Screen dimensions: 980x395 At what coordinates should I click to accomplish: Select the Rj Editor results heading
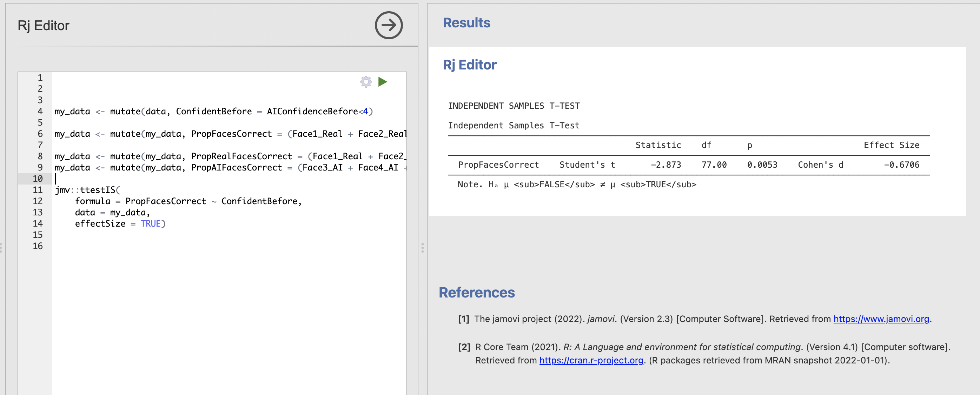tap(469, 65)
